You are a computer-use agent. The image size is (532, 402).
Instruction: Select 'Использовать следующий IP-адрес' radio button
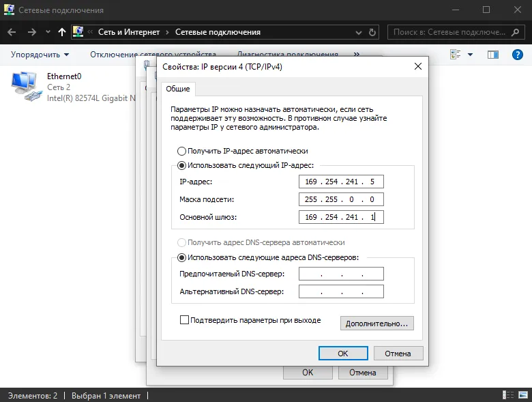coord(182,165)
